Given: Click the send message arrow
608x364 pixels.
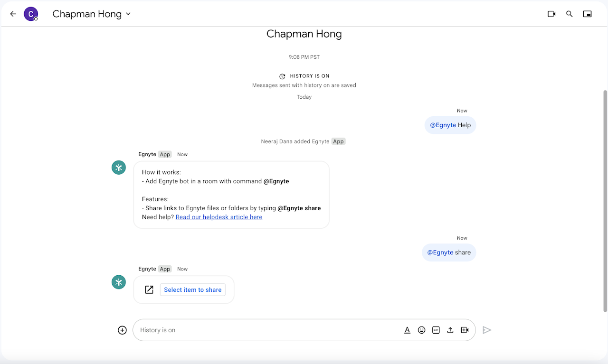Looking at the screenshot, I should point(487,330).
